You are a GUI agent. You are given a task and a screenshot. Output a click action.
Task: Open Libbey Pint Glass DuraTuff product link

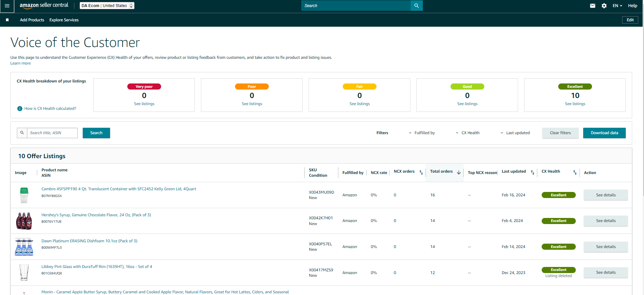coord(97,267)
